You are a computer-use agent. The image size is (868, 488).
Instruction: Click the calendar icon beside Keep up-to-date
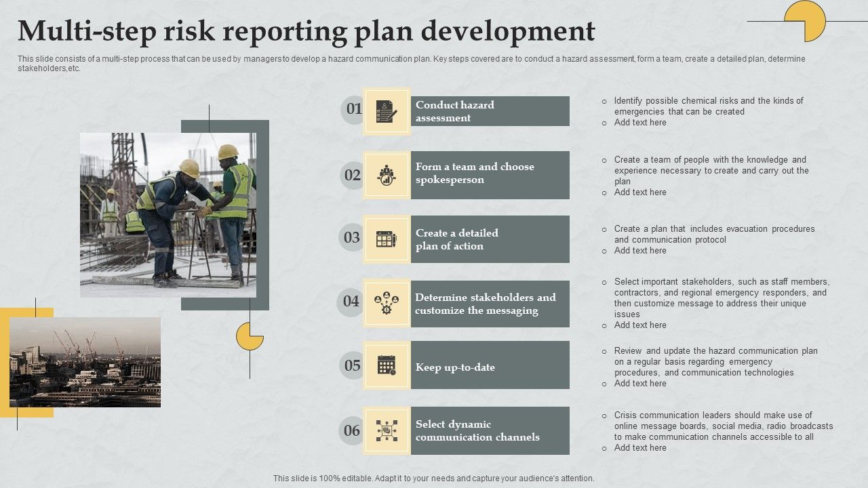[387, 365]
